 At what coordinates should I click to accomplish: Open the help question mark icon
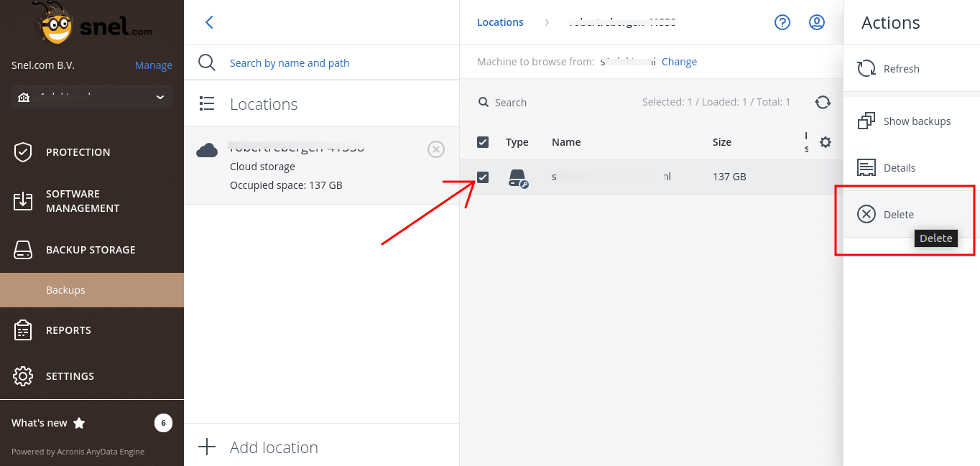point(782,22)
